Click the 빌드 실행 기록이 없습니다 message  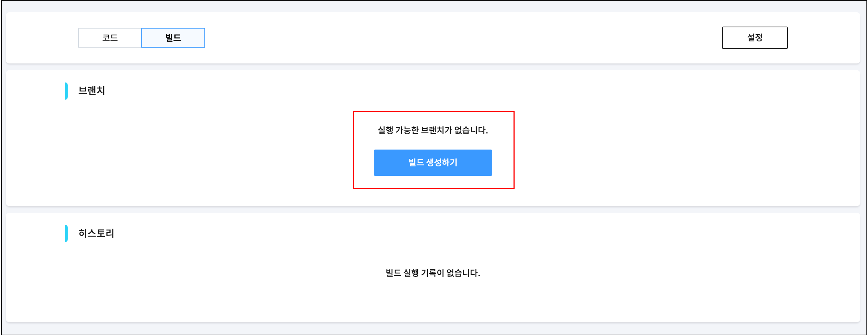(433, 273)
